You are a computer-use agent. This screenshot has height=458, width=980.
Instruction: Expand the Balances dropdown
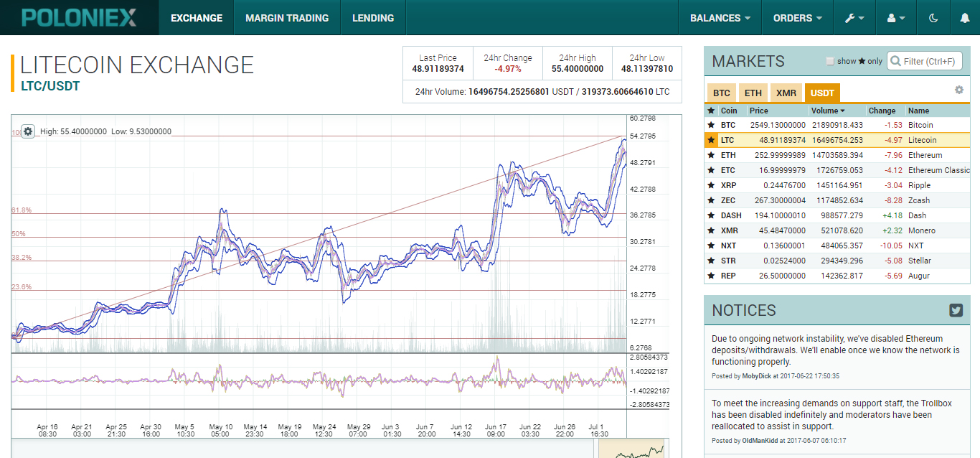(720, 18)
